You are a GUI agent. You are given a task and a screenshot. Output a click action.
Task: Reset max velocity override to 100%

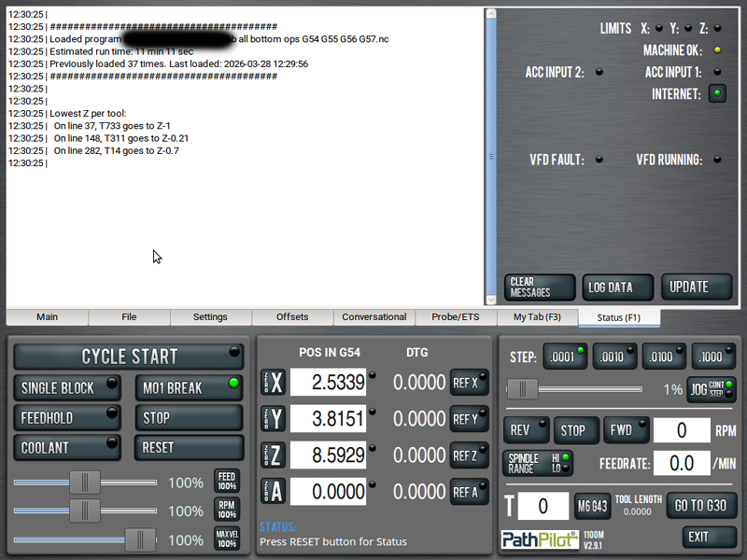point(227,539)
